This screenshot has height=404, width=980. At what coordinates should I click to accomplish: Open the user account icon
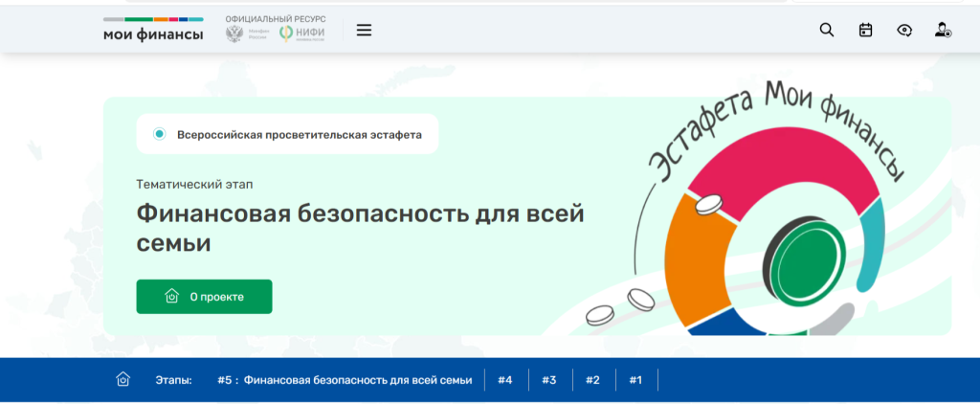click(x=943, y=30)
